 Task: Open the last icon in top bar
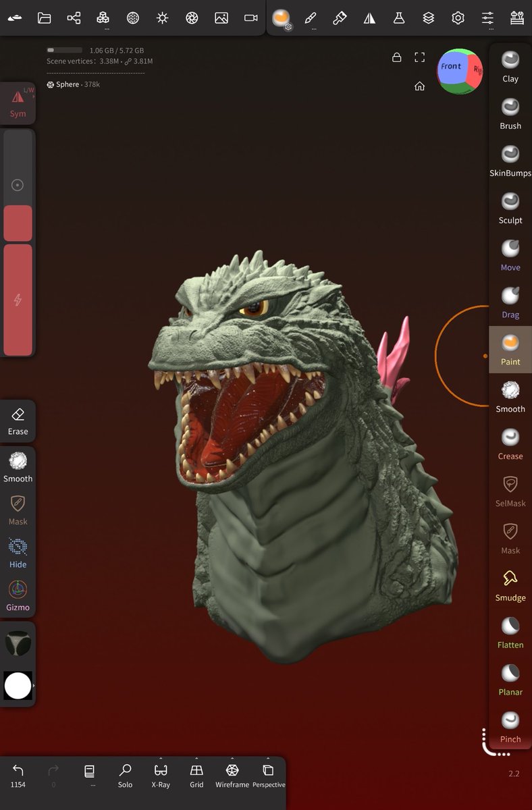pyautogui.click(x=517, y=18)
